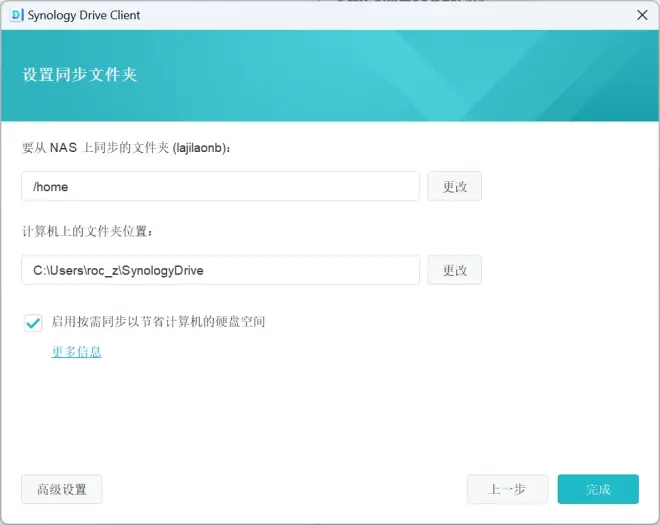This screenshot has height=525, width=660.
Task: Click the C:\Users\roc_z\SynologyDrive path field
Action: click(220, 270)
